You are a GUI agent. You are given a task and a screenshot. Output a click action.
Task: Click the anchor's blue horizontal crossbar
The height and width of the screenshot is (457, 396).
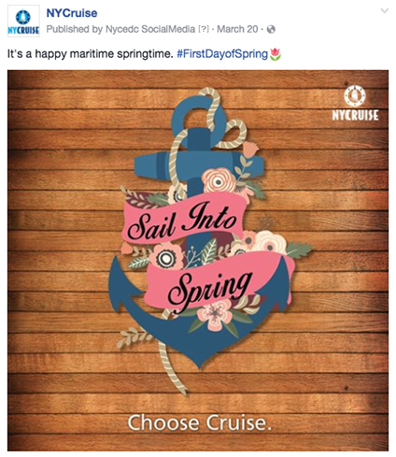tap(199, 165)
